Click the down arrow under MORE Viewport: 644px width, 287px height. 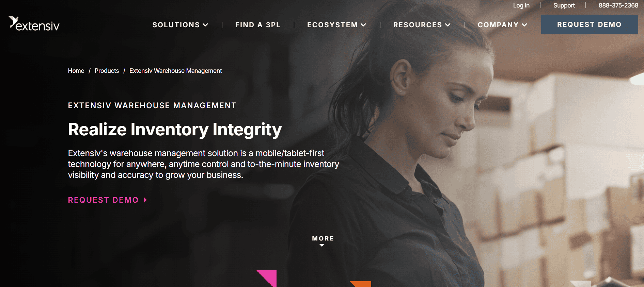point(322,245)
